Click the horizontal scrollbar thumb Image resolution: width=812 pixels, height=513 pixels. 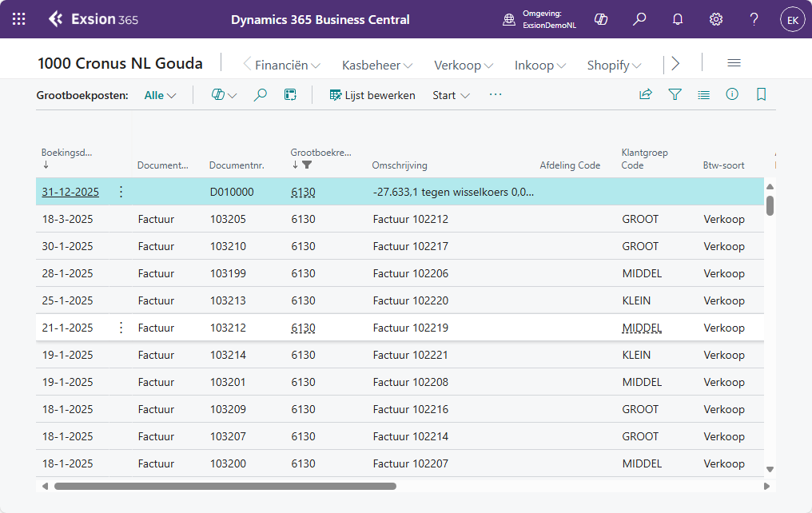[225, 486]
